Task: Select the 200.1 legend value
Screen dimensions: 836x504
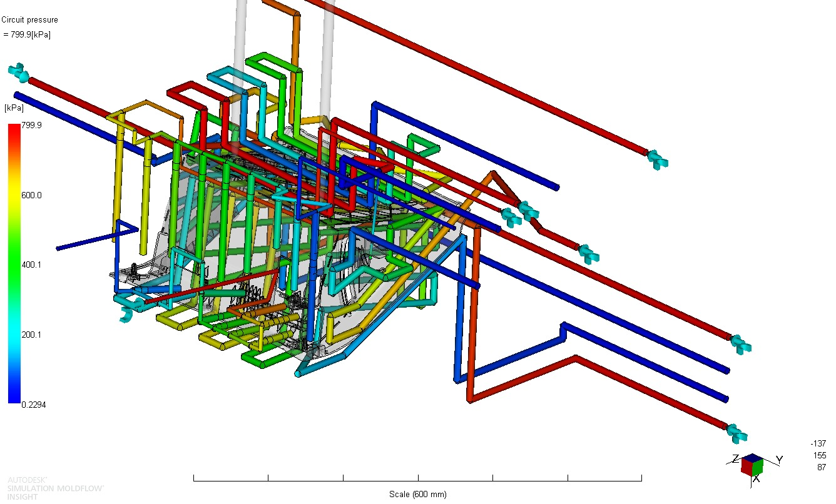Action: point(31,335)
